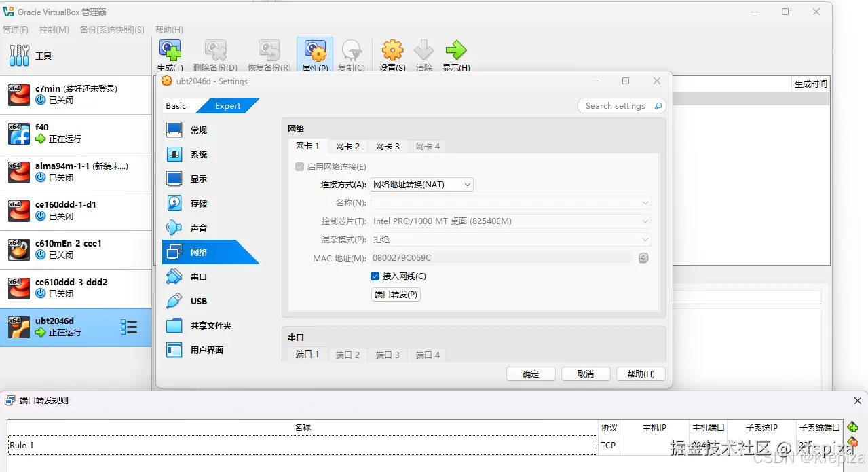Click 确定 OK button in Settings
This screenshot has width=868, height=472.
[x=531, y=374]
